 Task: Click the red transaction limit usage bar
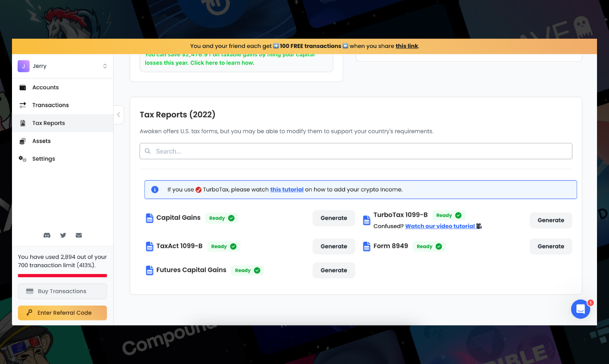(x=62, y=275)
